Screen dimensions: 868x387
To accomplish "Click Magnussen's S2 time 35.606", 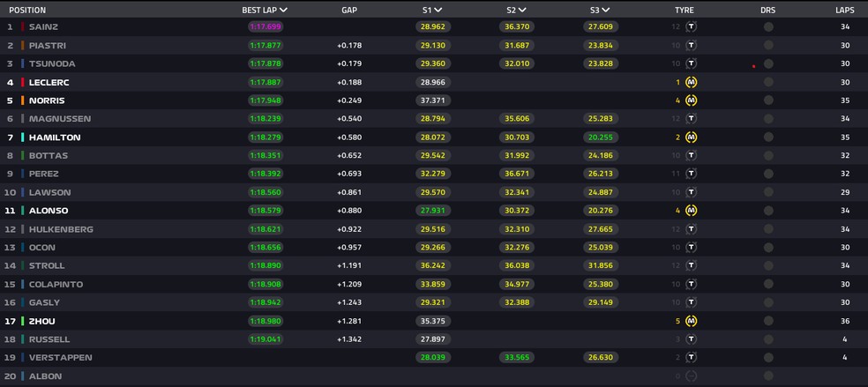I will [517, 118].
